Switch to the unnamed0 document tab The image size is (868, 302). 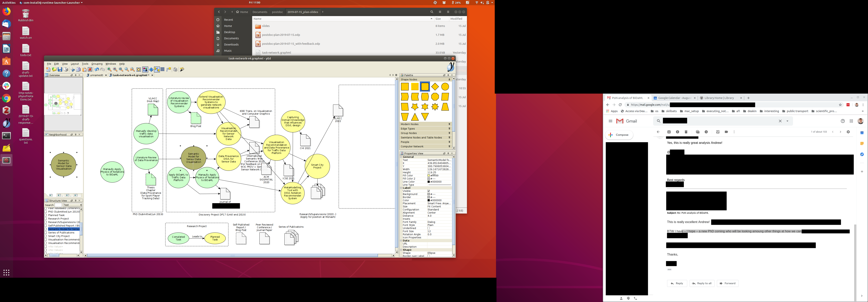click(96, 75)
